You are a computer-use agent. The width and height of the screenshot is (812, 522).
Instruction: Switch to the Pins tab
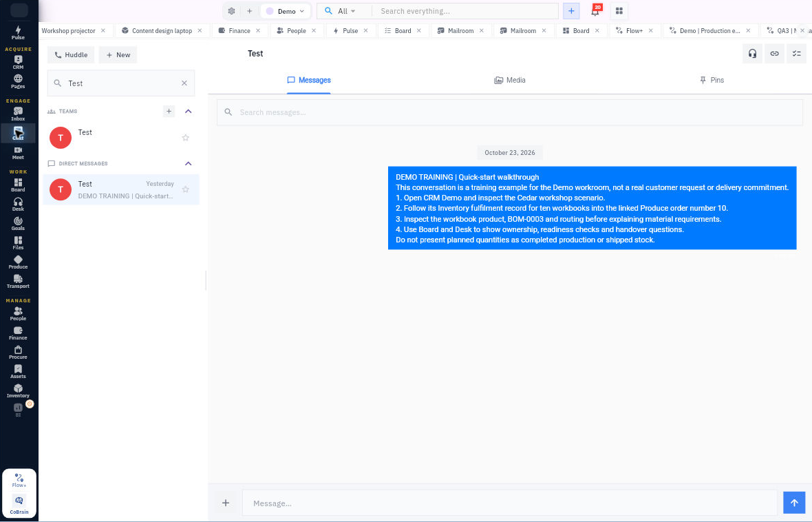coord(712,80)
